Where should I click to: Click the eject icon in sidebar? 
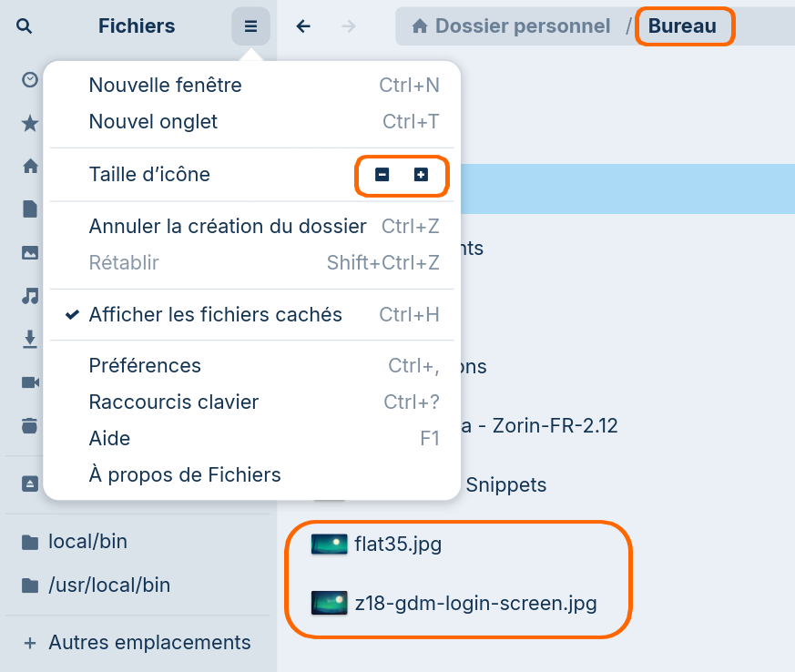[x=30, y=483]
